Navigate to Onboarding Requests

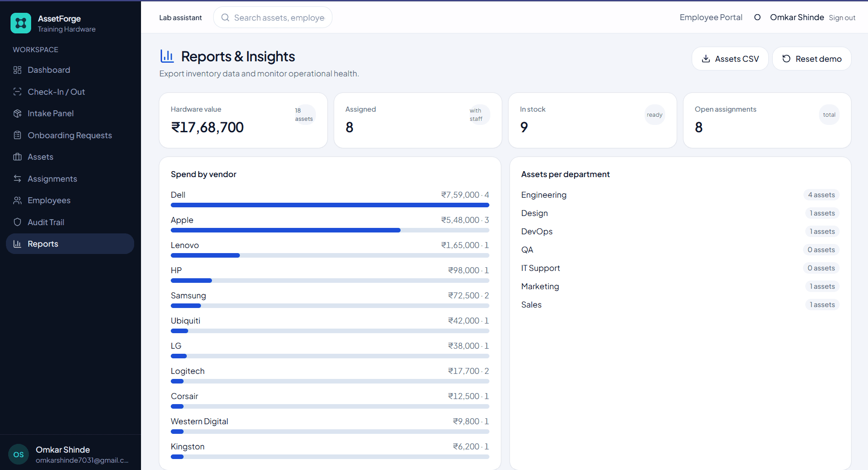click(x=70, y=135)
